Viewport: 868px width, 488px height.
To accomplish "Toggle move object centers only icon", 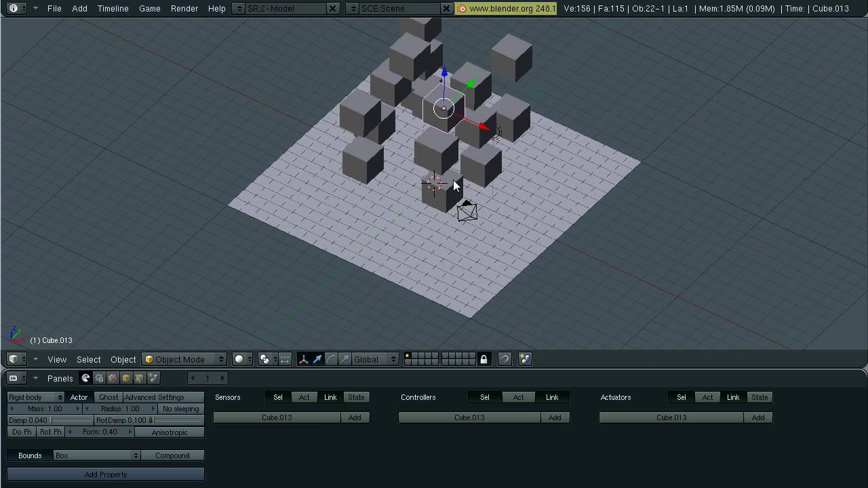I will tap(285, 359).
